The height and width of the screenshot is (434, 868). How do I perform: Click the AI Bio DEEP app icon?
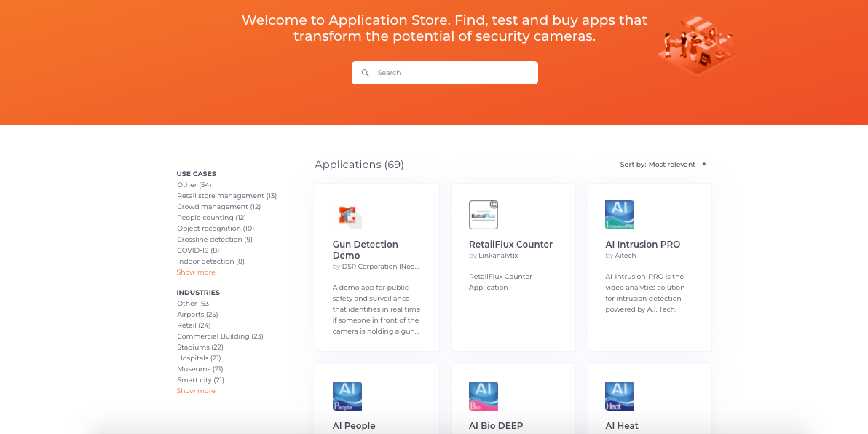(x=484, y=395)
